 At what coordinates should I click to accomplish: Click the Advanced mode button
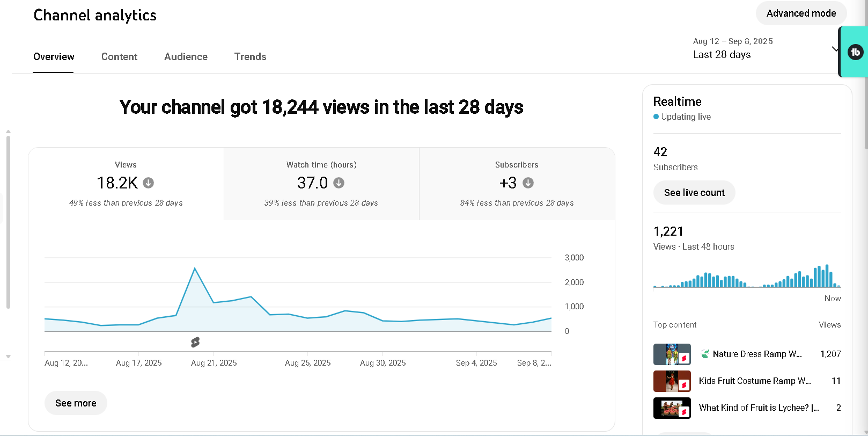click(x=801, y=13)
